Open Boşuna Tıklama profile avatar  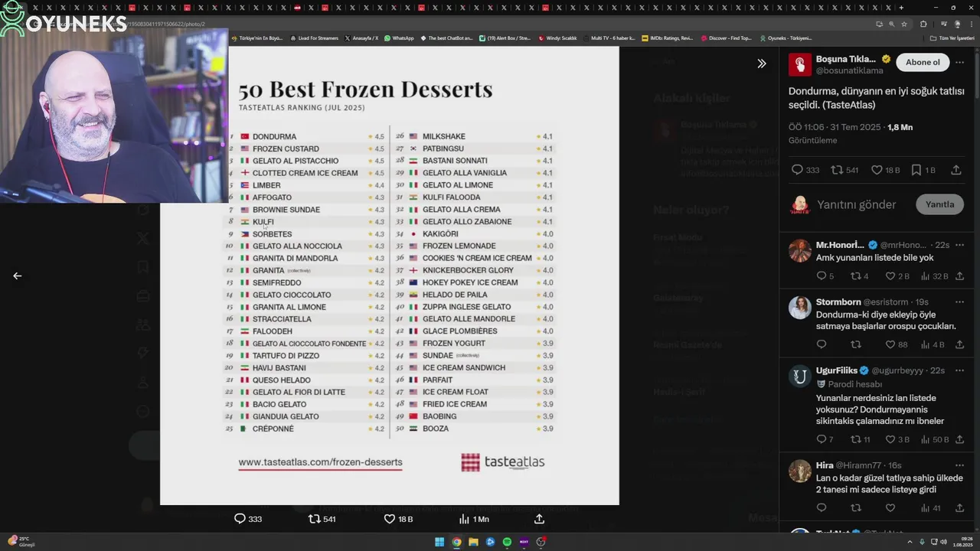point(799,64)
